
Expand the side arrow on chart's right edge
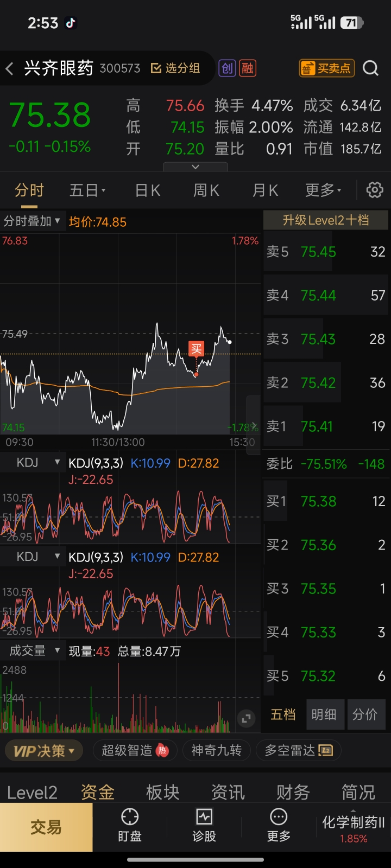pyautogui.click(x=254, y=426)
